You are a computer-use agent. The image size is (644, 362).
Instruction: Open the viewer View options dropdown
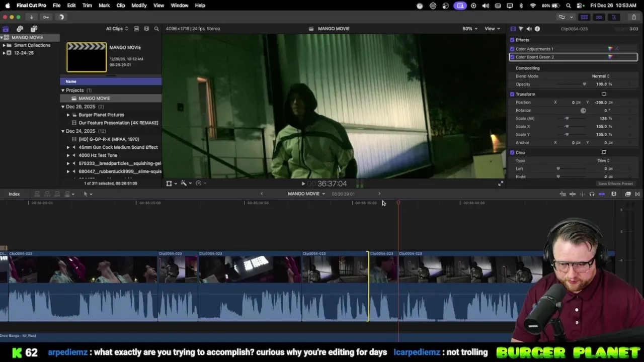coord(492,29)
